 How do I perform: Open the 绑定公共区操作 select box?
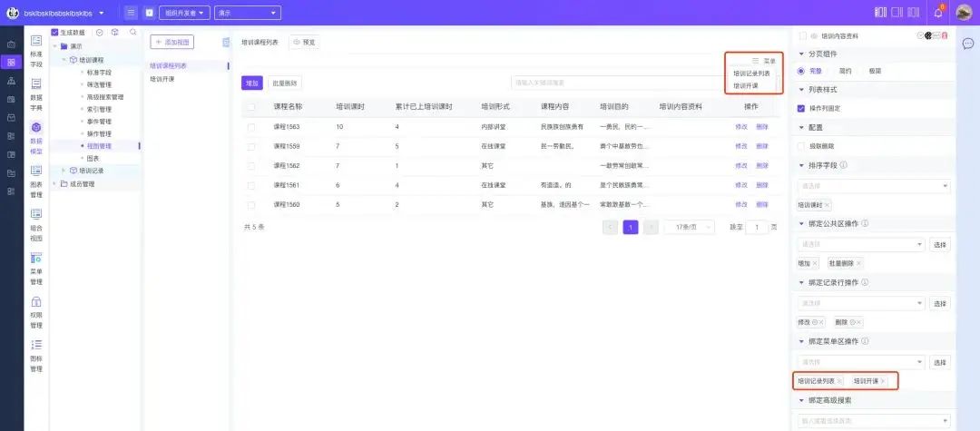click(x=860, y=244)
